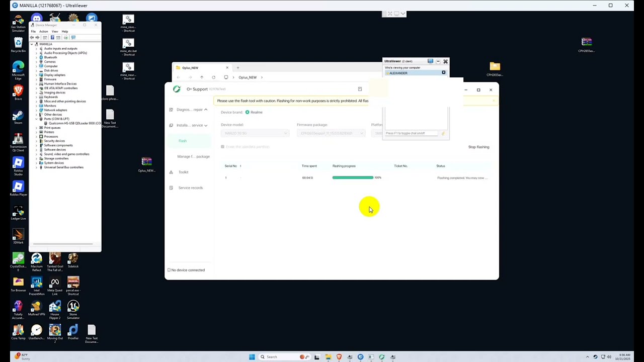Launch Mullvad VPN desktop shortcut
The width and height of the screenshot is (644, 362).
pyautogui.click(x=36, y=308)
